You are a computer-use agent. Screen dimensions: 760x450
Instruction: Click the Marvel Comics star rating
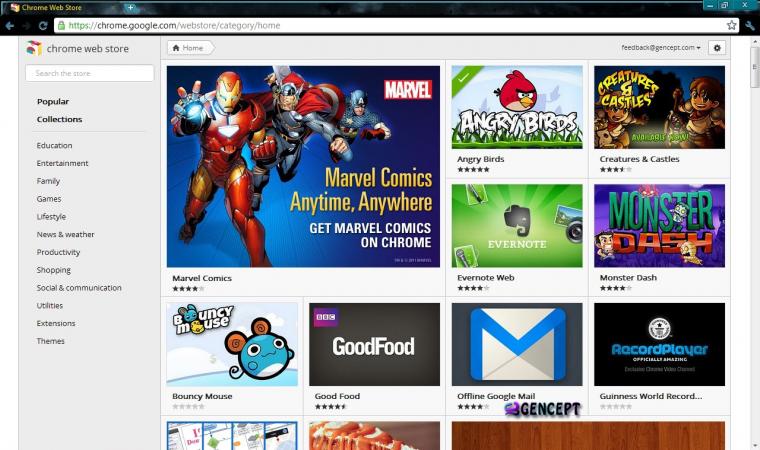188,289
